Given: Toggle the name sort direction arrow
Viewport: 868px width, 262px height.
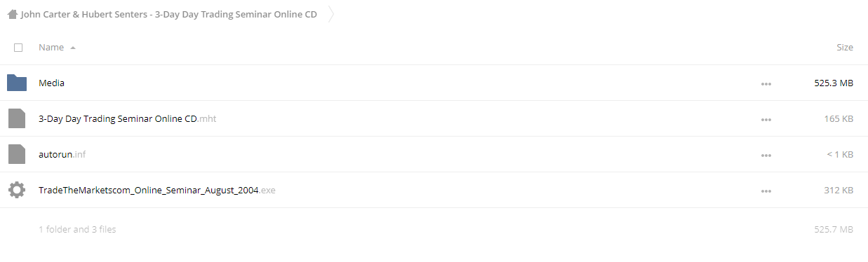Looking at the screenshot, I should tap(73, 48).
